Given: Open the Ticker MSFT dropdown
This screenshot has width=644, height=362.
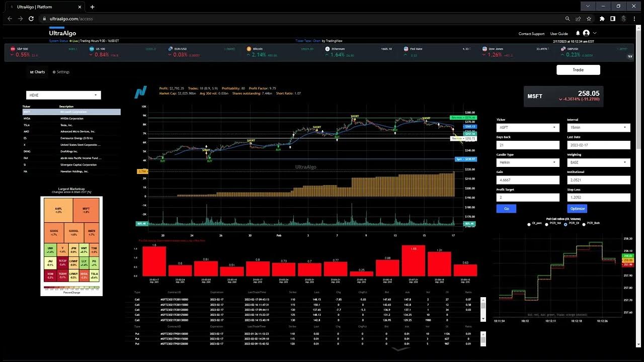Looking at the screenshot, I should (x=528, y=128).
